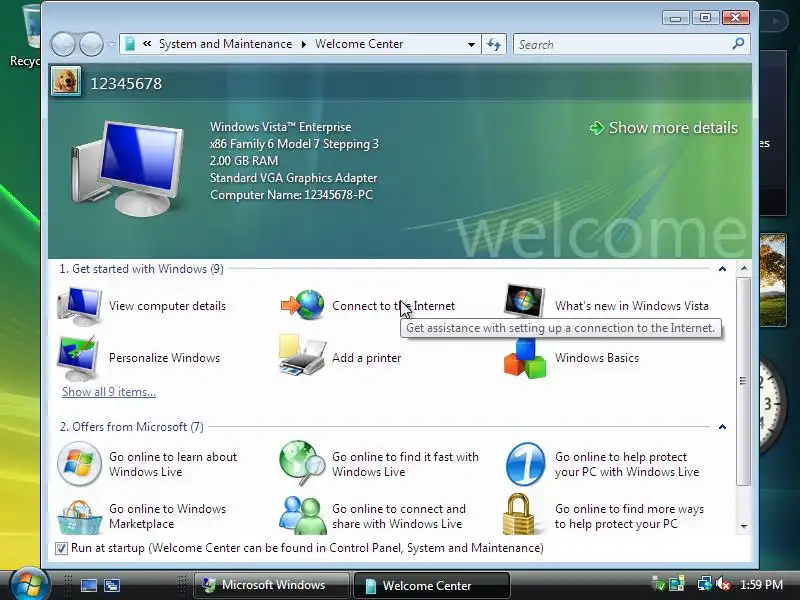Click the System and Maintenance breadcrumb
Viewport: 800px width, 600px height.
(x=226, y=44)
